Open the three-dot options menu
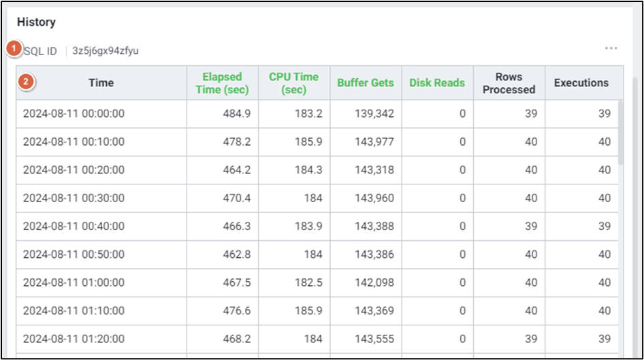Screen dimensions: 644x360 point(611,48)
